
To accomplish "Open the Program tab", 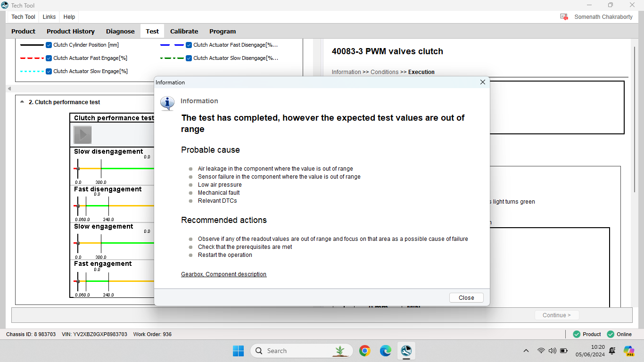I will (223, 31).
